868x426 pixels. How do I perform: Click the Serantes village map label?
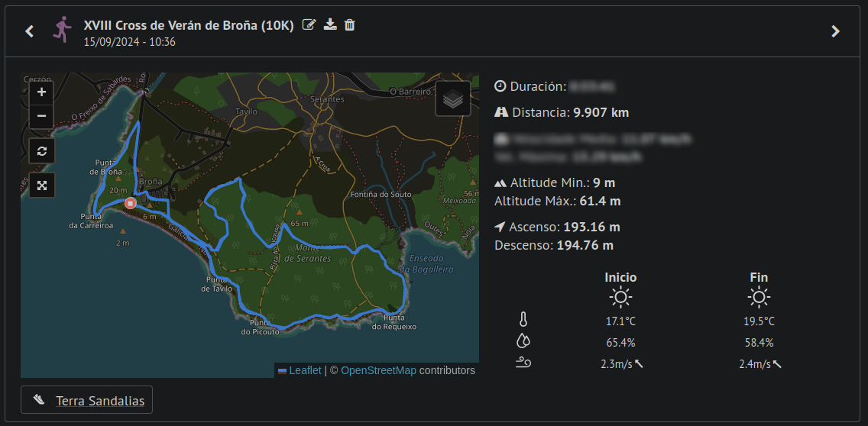click(328, 99)
